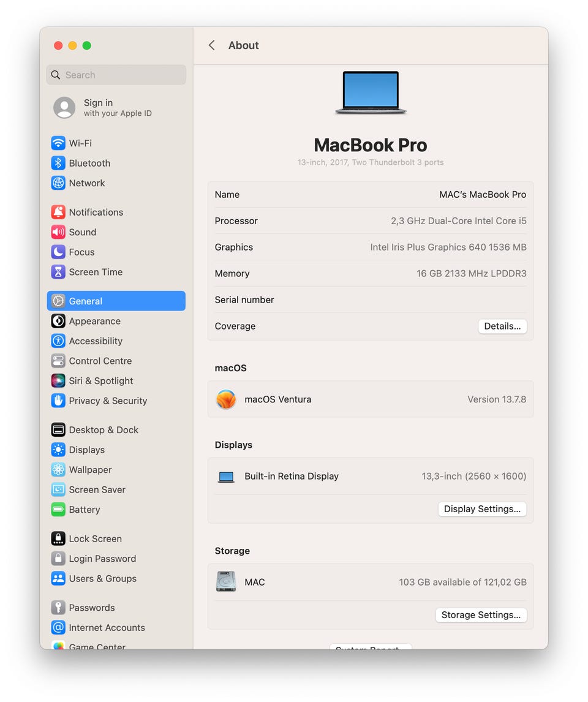Select General in the sidebar

[116, 301]
